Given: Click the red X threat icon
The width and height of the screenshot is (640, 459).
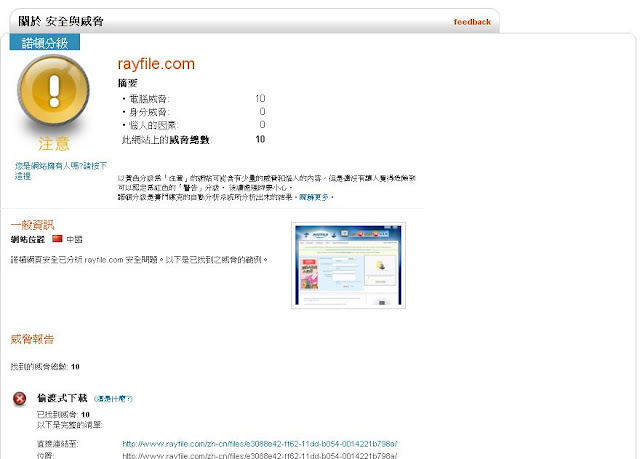Looking at the screenshot, I should 20,399.
